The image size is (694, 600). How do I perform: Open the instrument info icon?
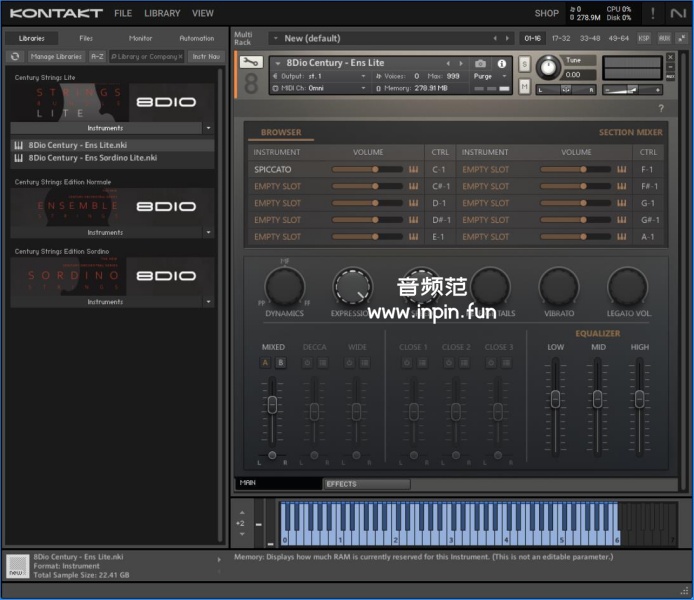click(502, 63)
